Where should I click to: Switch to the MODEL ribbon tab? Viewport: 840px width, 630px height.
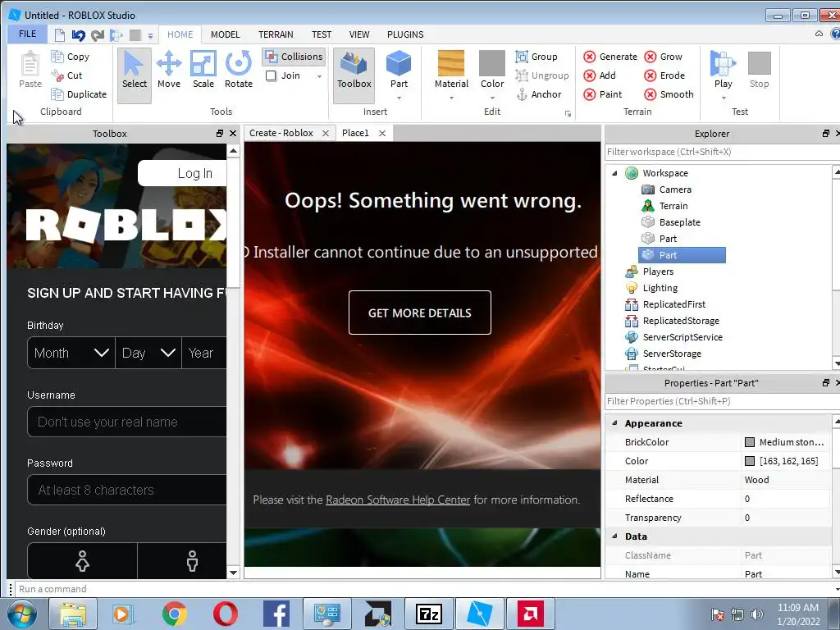pos(225,34)
